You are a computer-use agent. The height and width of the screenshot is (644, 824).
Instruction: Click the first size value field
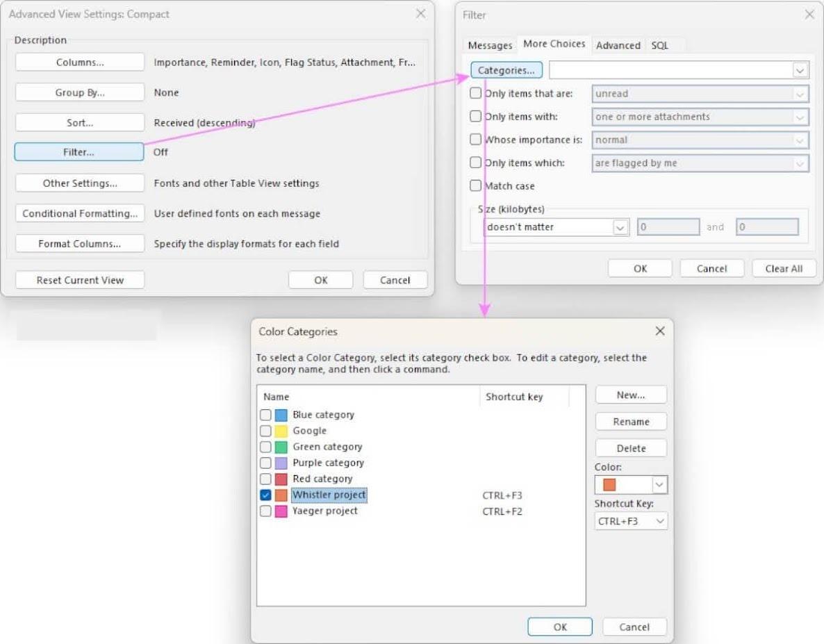pyautogui.click(x=668, y=227)
